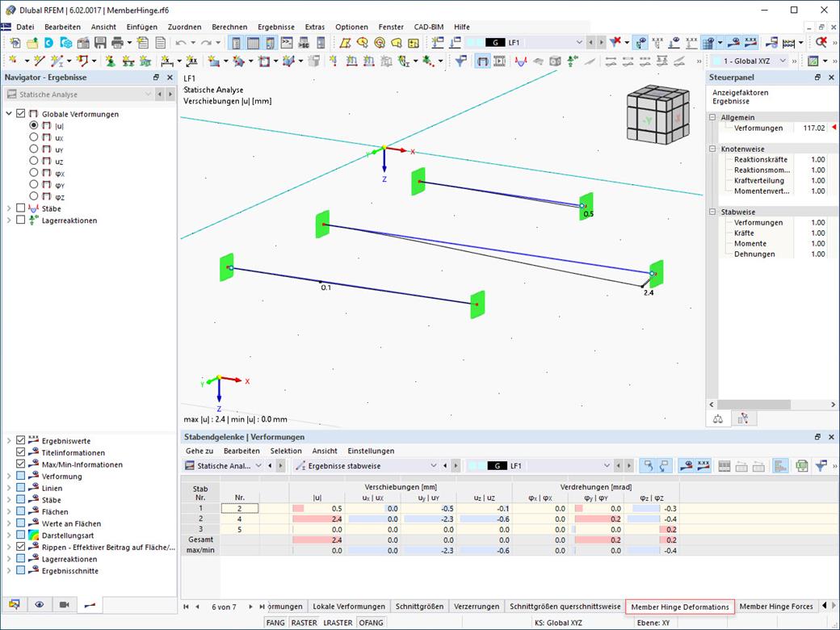The width and height of the screenshot is (840, 630).
Task: Collapse the Knotenweise section
Action: click(712, 149)
